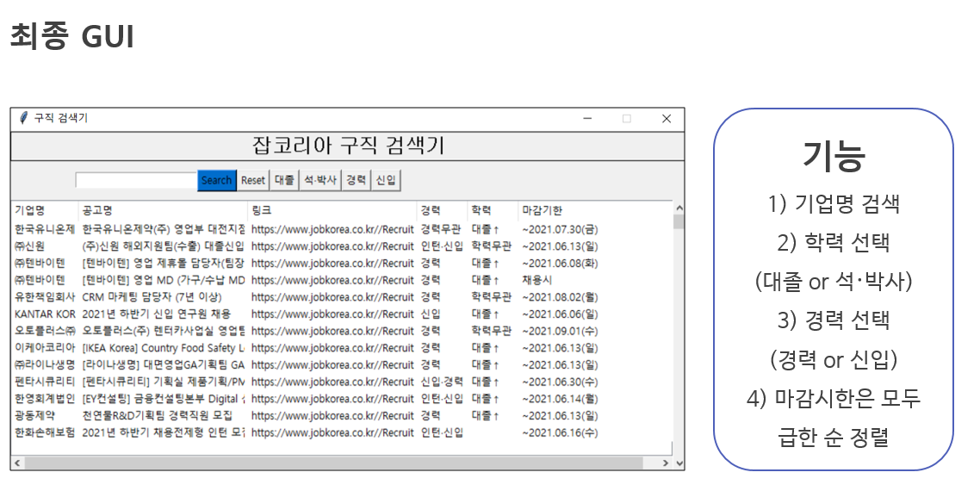Click the 경력 column header in table
980x491 pixels.
443,211
